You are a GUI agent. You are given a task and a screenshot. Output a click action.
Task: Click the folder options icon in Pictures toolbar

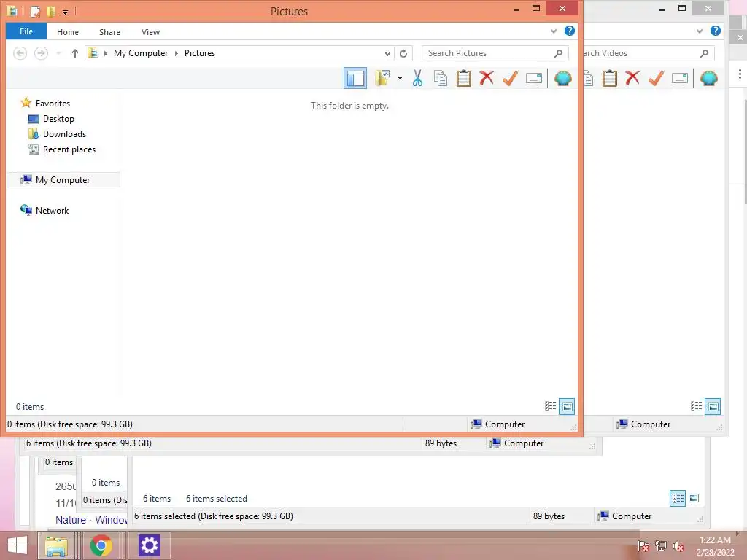pyautogui.click(x=382, y=78)
